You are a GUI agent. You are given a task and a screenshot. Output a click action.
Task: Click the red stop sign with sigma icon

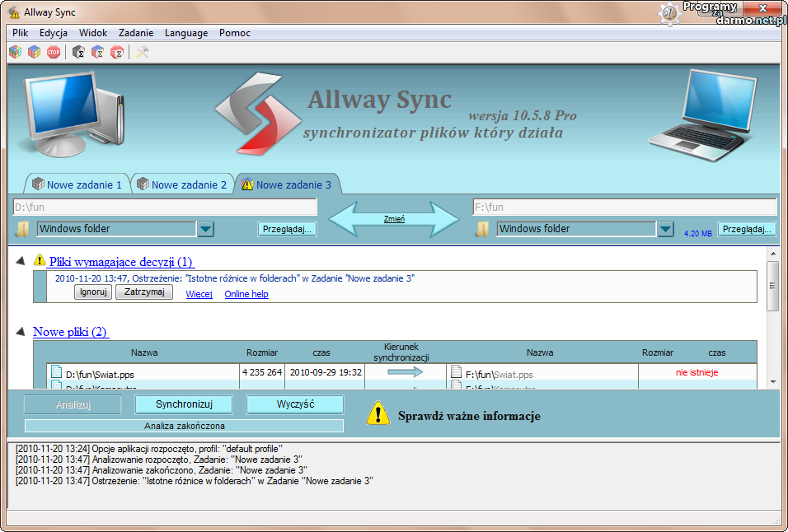click(x=117, y=52)
